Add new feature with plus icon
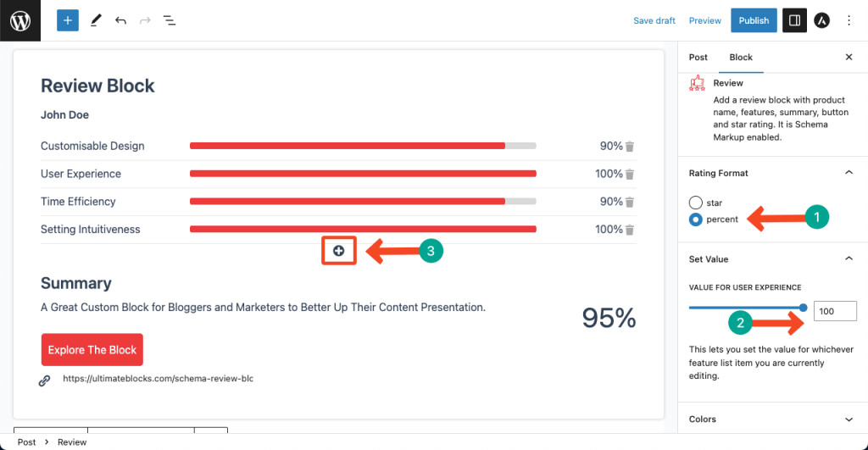868x450 pixels. click(x=338, y=251)
